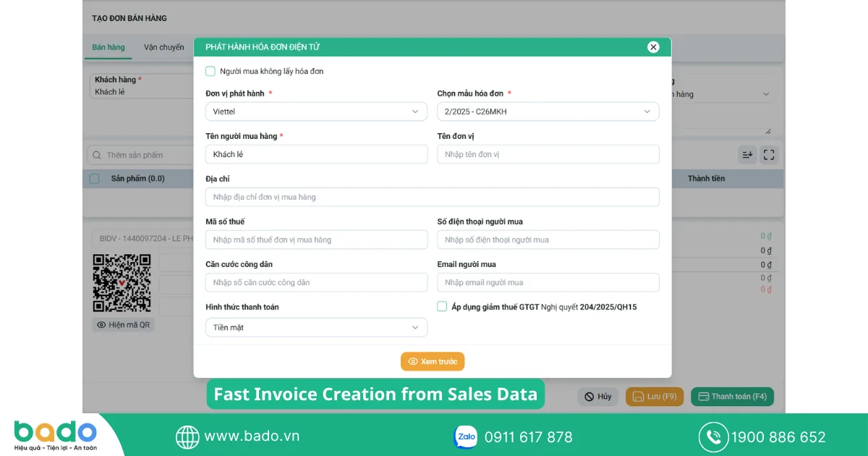Image resolution: width=868 pixels, height=456 pixels.
Task: Click the Mã số thuế input field
Action: pyautogui.click(x=316, y=240)
